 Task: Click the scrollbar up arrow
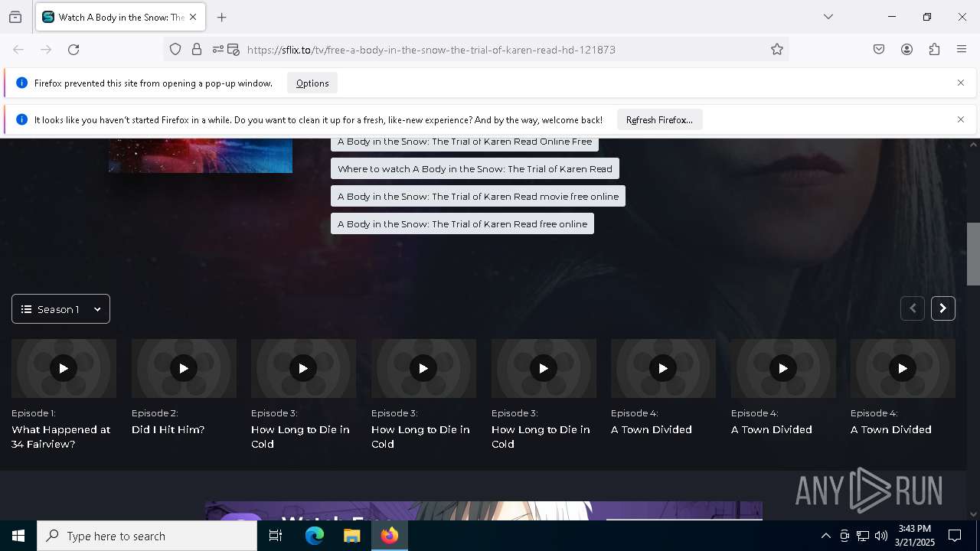tap(973, 145)
